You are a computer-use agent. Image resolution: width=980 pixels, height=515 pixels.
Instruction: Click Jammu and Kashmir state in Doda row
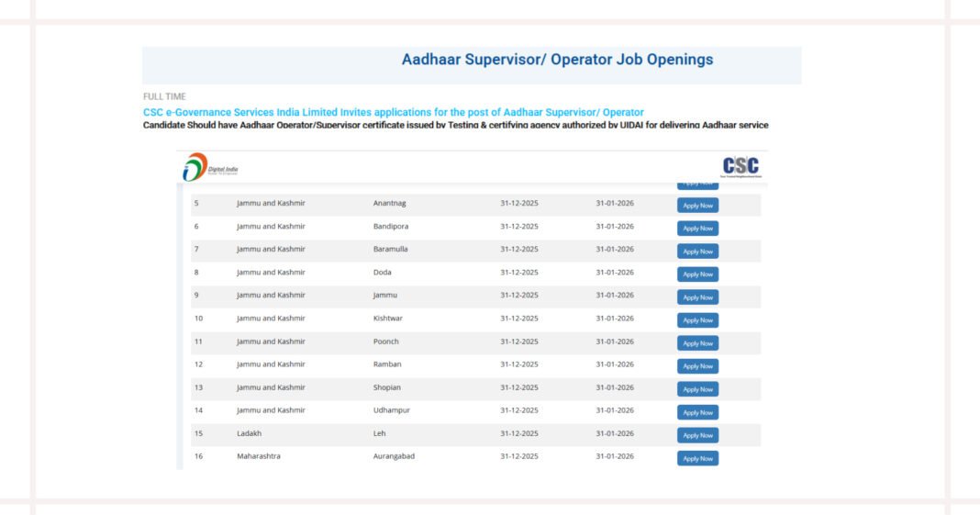tap(271, 272)
